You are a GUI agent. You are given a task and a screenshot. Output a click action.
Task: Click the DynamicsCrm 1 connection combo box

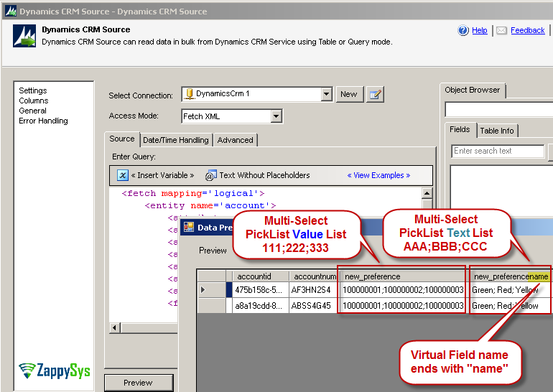point(257,94)
